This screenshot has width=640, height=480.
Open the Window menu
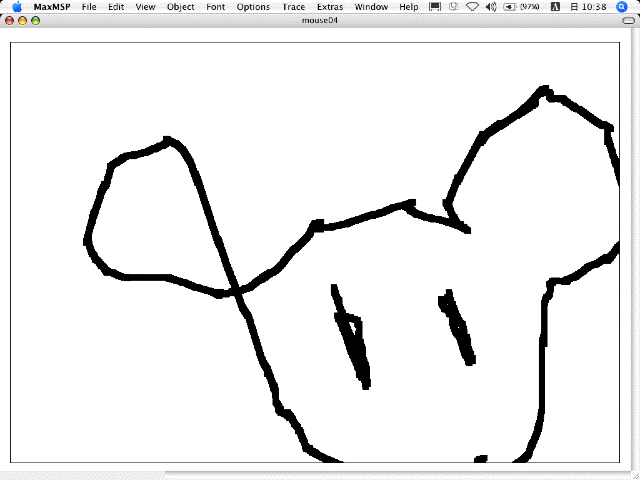371,7
